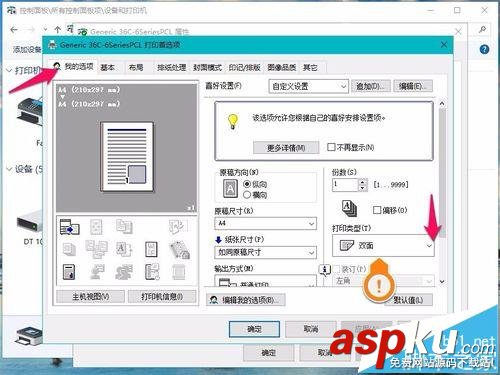The width and height of the screenshot is (500, 375).
Task: Click the up arrow navigation in Control Panel
Action: 57,30
